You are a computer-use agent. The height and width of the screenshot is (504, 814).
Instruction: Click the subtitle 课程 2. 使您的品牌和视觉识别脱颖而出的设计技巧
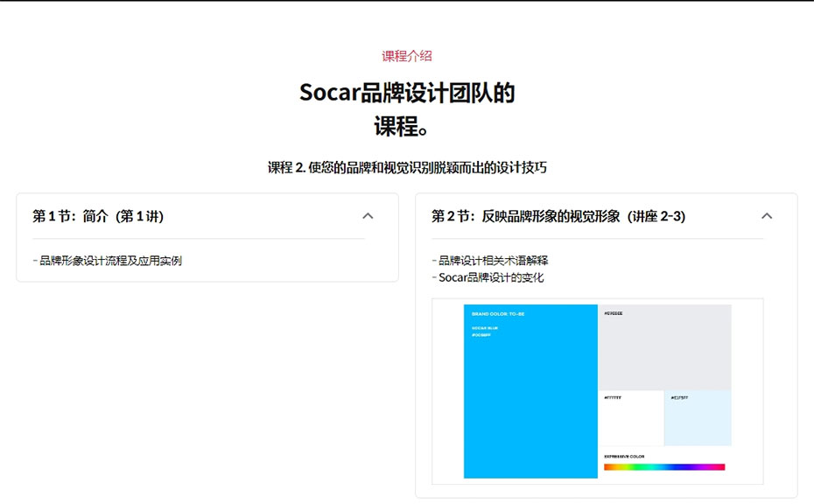point(407,168)
